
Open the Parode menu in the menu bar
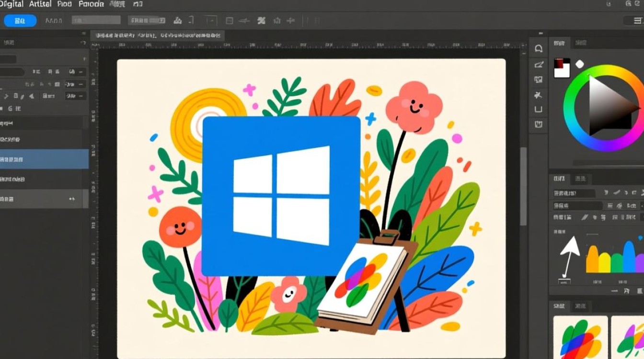(x=91, y=4)
